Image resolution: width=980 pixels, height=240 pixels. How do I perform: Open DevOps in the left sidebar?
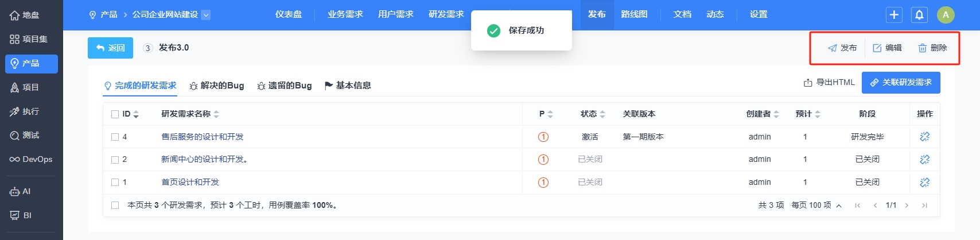pos(31,159)
